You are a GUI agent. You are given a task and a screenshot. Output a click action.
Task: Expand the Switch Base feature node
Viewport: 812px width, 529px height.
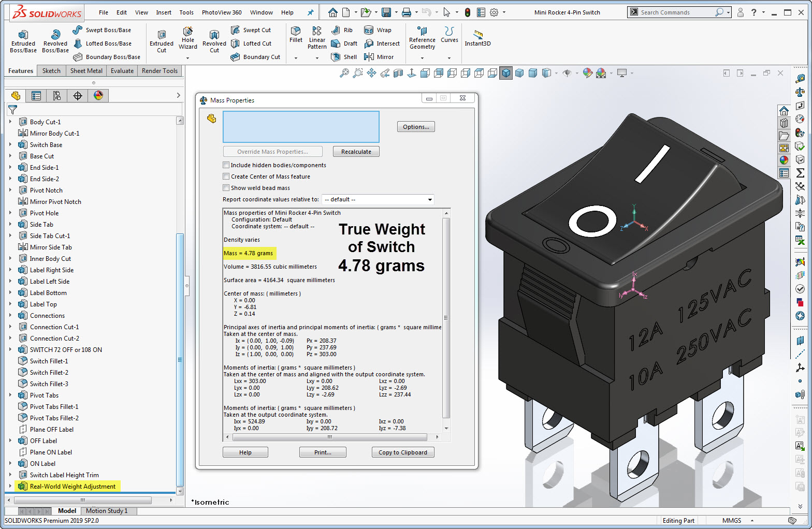(x=10, y=145)
